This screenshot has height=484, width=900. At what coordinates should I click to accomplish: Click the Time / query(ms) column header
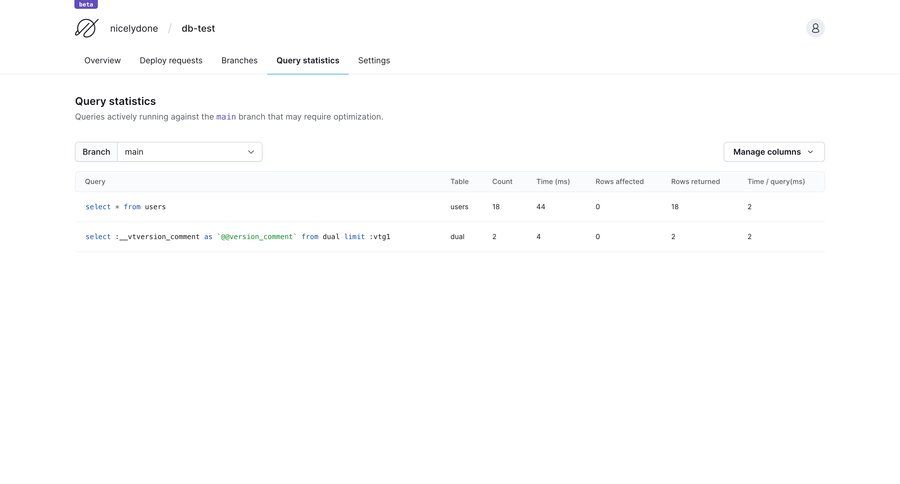776,181
